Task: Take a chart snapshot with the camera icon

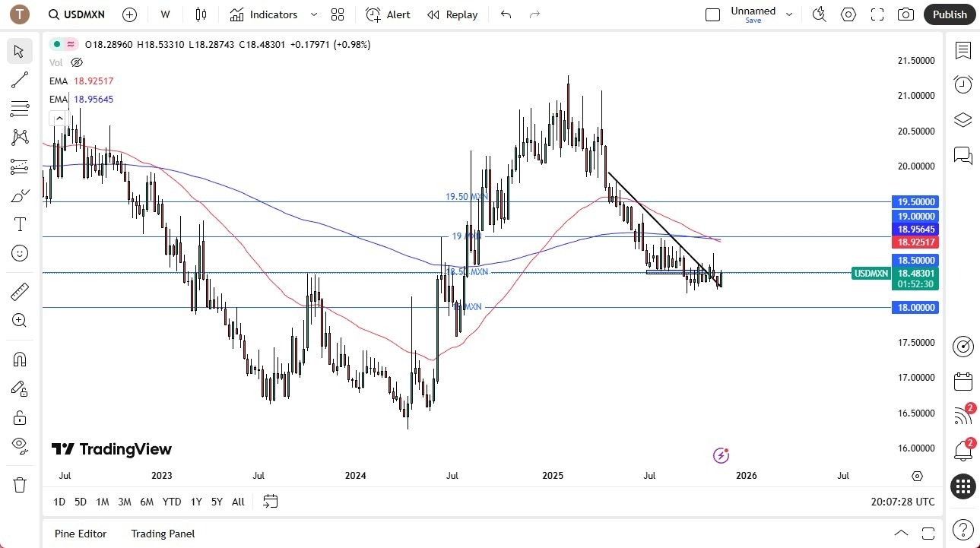Action: pyautogui.click(x=905, y=14)
